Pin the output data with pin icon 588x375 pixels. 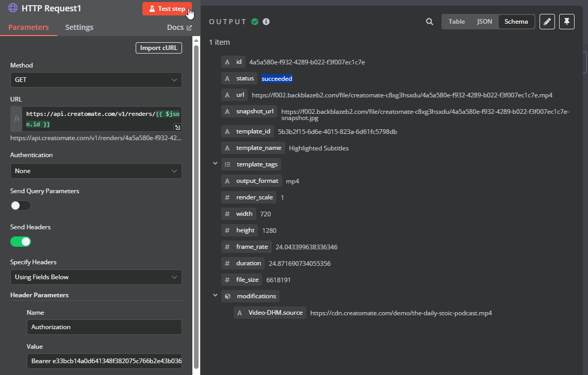[567, 21]
